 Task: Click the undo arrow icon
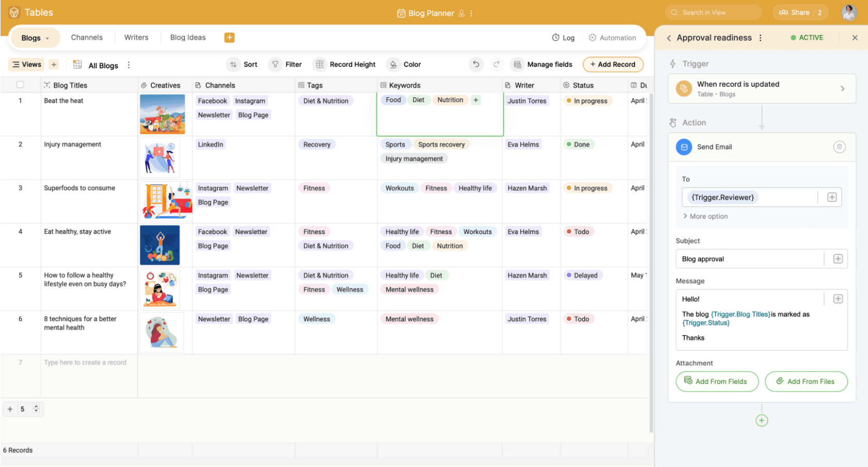(x=476, y=64)
